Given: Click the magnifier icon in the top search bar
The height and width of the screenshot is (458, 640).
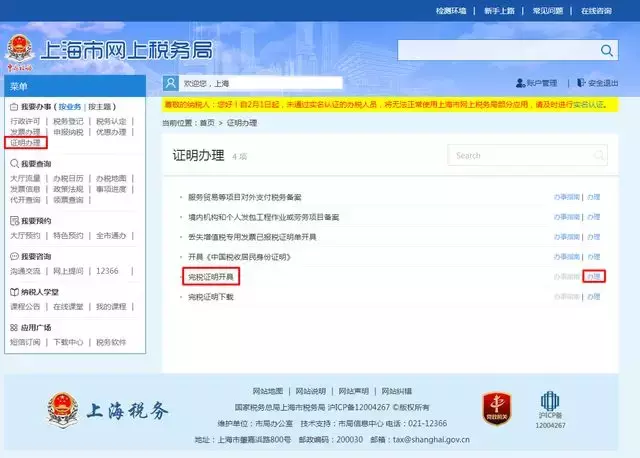Looking at the screenshot, I should tap(607, 51).
